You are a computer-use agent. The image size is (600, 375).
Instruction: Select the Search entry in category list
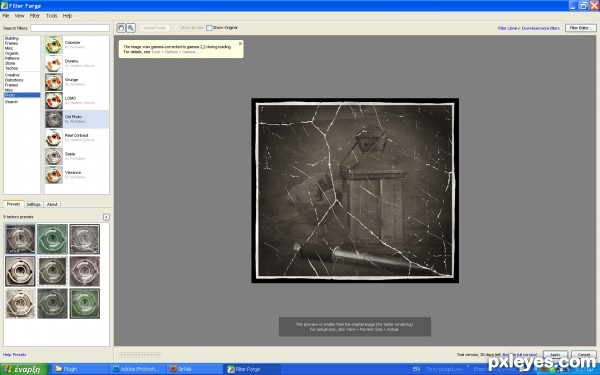(x=11, y=102)
